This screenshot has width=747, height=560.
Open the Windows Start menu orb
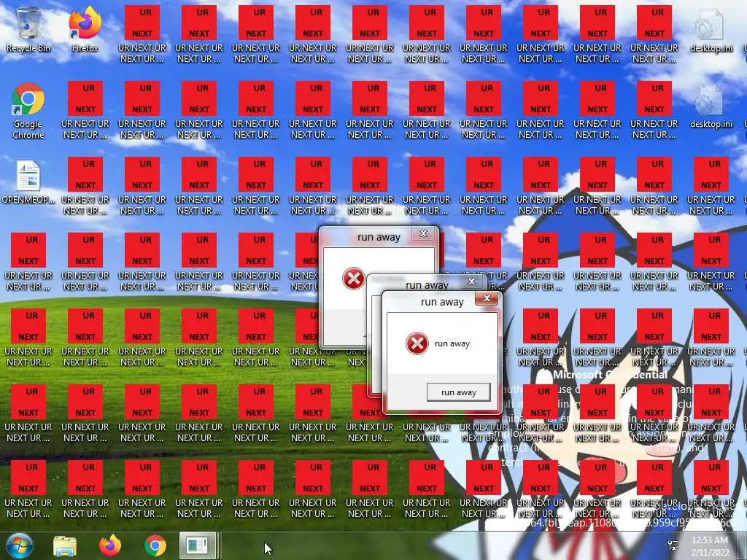click(x=20, y=545)
